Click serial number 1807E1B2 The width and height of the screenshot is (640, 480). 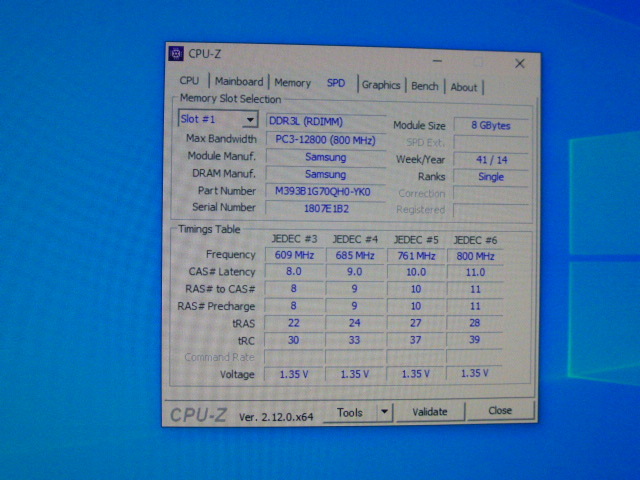point(326,209)
